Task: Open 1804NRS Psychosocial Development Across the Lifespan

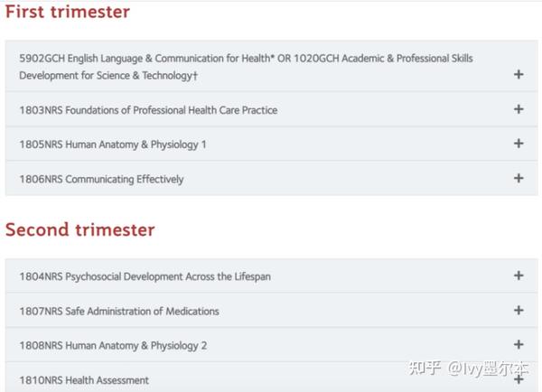Action: coord(145,276)
